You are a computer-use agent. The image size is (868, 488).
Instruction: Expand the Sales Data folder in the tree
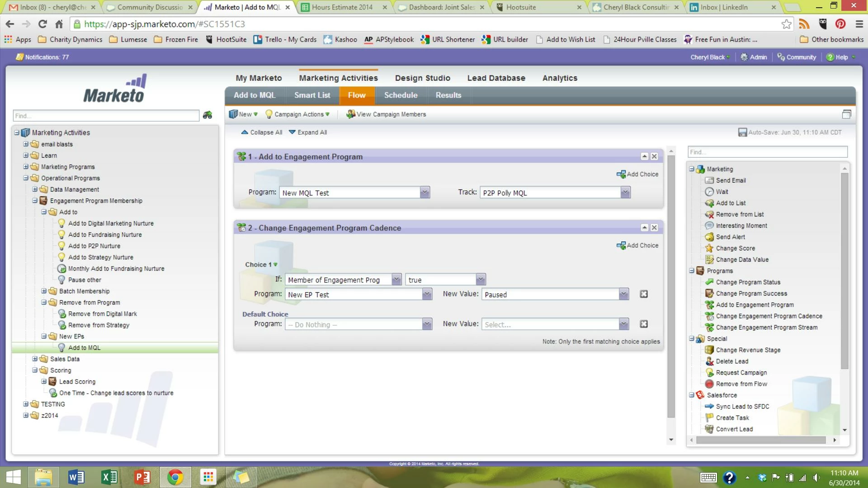pyautogui.click(x=35, y=359)
